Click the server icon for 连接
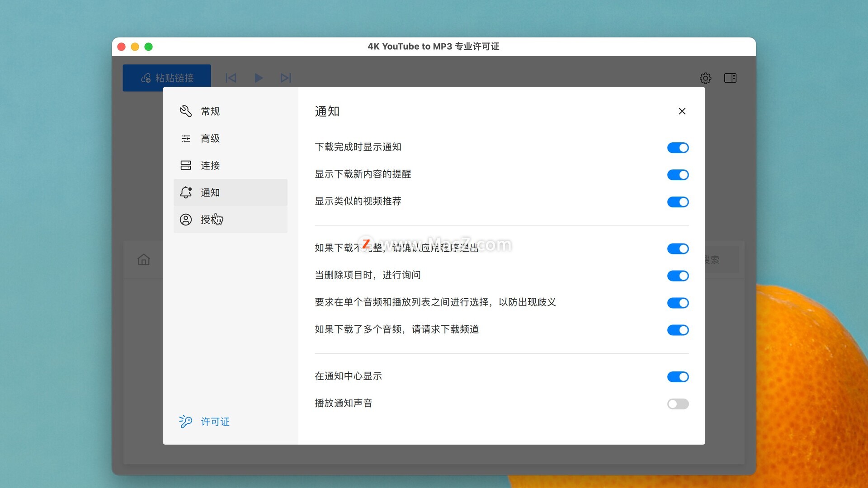 [x=186, y=165]
